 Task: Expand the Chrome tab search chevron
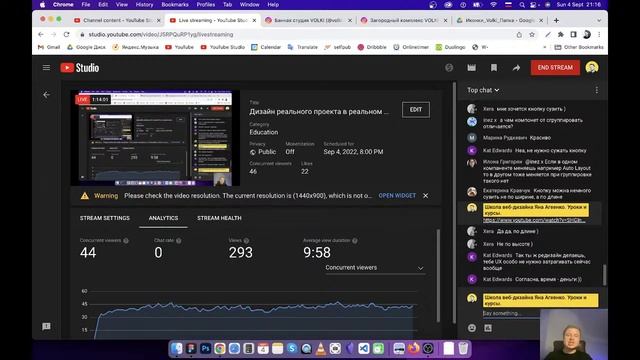click(599, 20)
